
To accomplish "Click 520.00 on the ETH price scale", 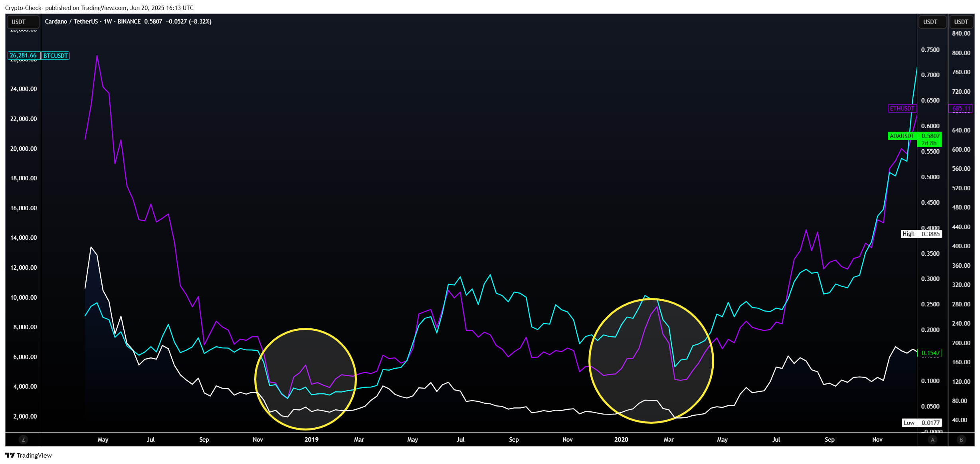I will 961,188.
